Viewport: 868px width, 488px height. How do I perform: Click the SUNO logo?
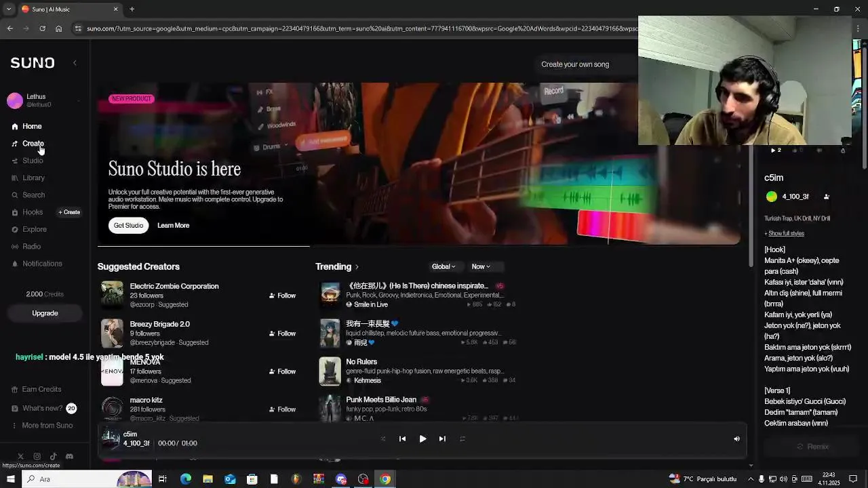coord(33,62)
